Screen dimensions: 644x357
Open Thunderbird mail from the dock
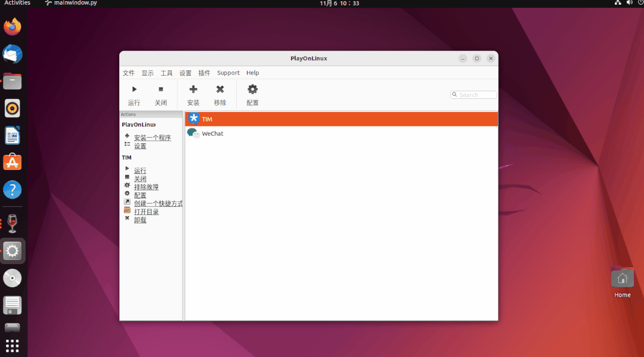tap(13, 54)
